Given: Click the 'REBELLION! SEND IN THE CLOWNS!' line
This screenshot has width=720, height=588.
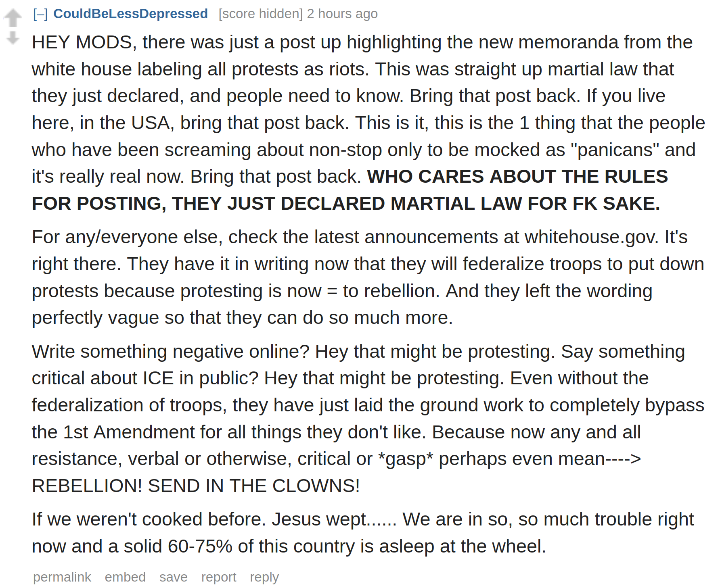Looking at the screenshot, I should (x=196, y=486).
